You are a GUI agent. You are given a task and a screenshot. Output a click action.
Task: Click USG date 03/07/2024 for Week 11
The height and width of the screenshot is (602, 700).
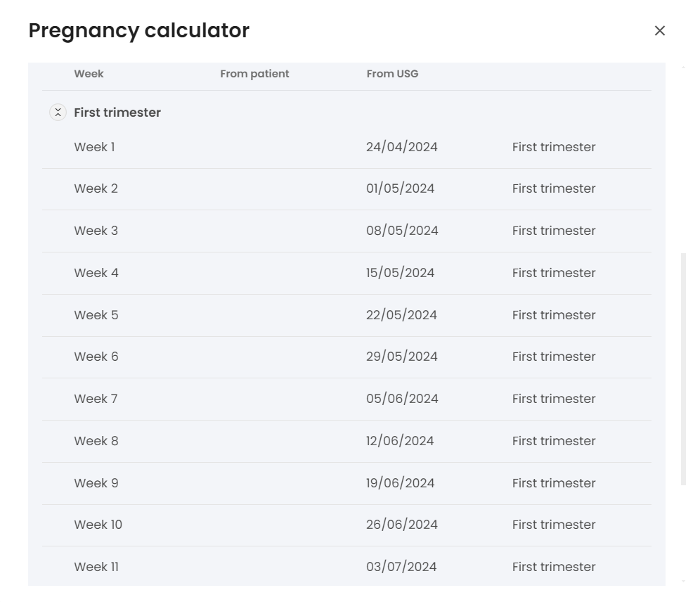click(401, 567)
